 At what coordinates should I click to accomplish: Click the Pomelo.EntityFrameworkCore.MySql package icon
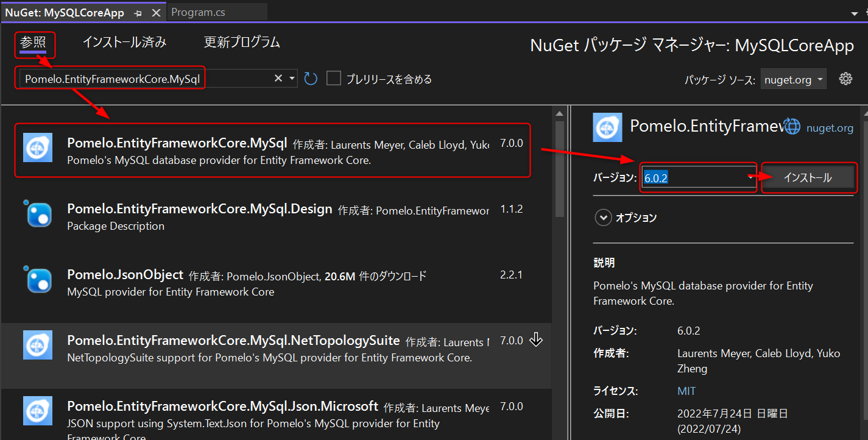37,147
